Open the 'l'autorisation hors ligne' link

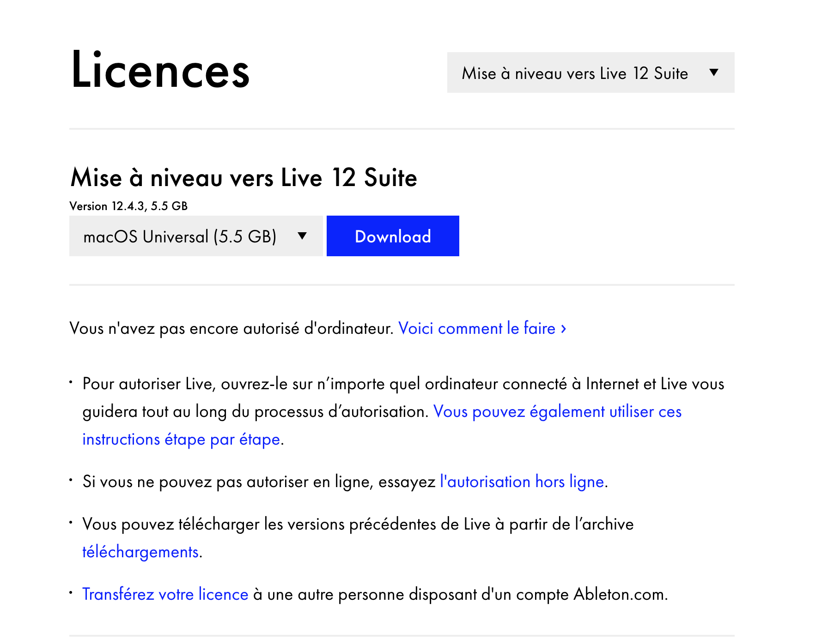tap(522, 482)
